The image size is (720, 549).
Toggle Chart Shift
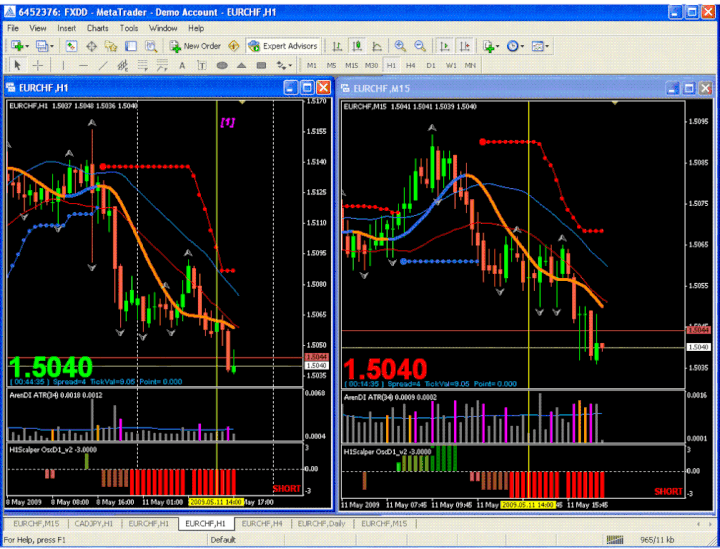coord(464,46)
